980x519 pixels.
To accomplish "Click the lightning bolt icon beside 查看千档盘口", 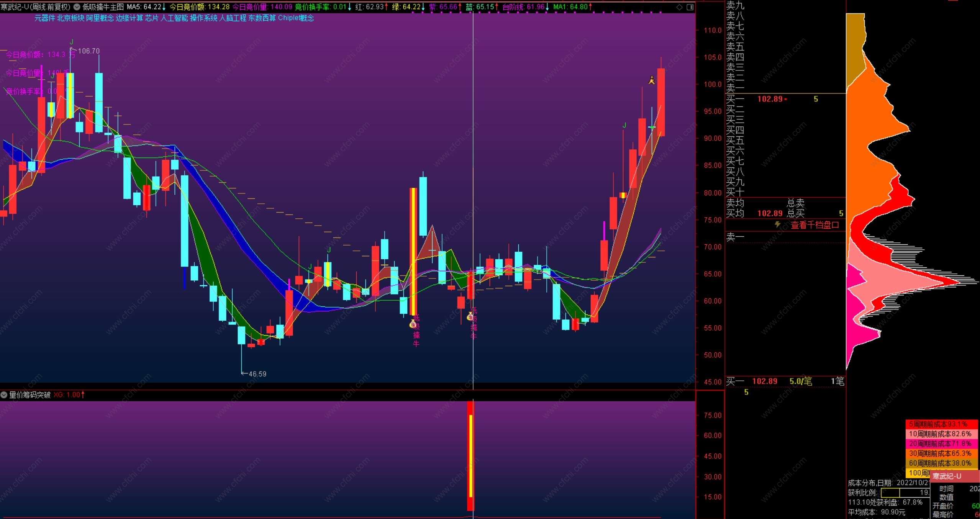I will click(778, 224).
